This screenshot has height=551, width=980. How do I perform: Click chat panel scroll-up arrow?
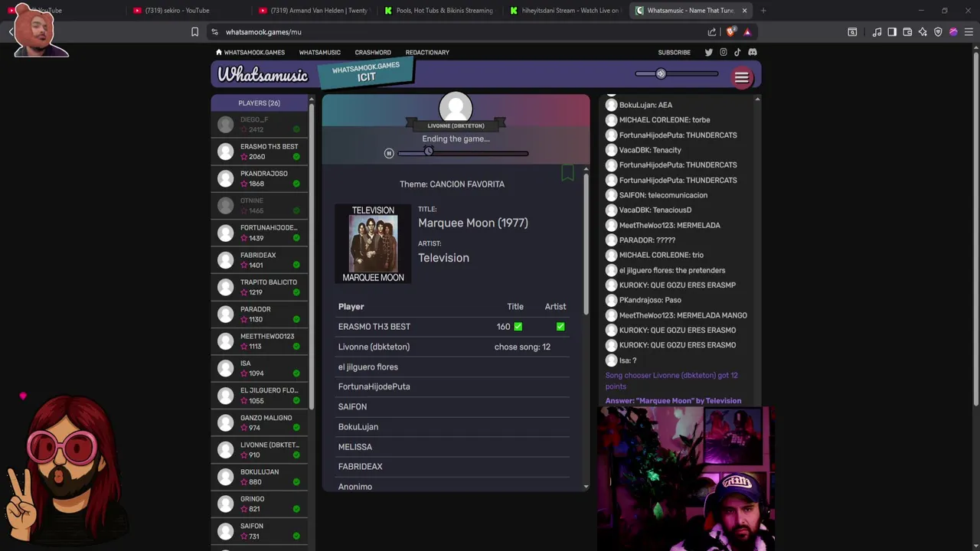click(757, 99)
